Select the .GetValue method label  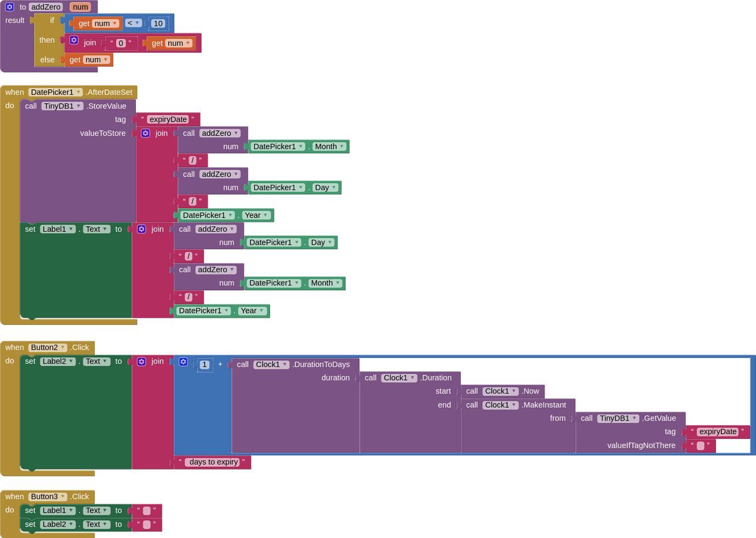coord(658,419)
